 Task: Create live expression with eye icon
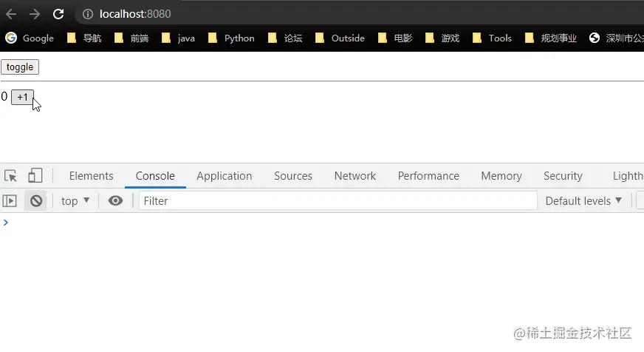[115, 200]
